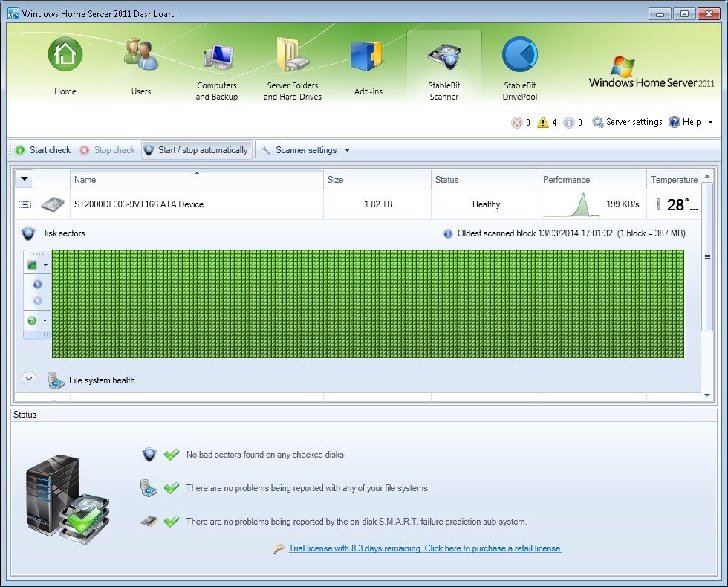Click the oldest scanned block info icon
This screenshot has height=587, width=728.
(448, 233)
